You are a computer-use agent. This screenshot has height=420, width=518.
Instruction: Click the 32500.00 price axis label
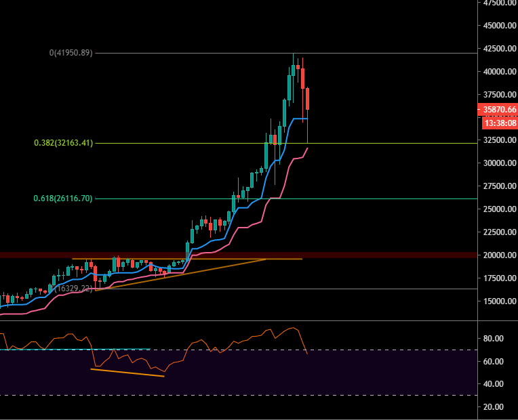[x=500, y=140]
